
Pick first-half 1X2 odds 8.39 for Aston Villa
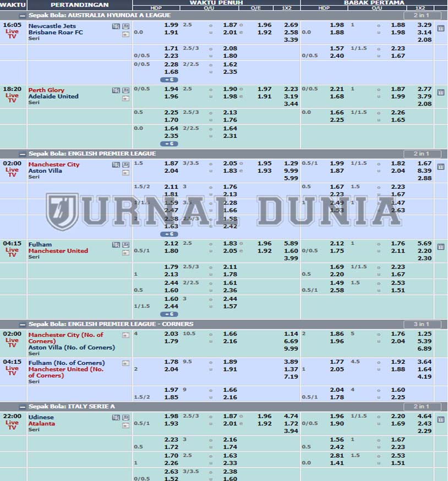pyautogui.click(x=424, y=171)
